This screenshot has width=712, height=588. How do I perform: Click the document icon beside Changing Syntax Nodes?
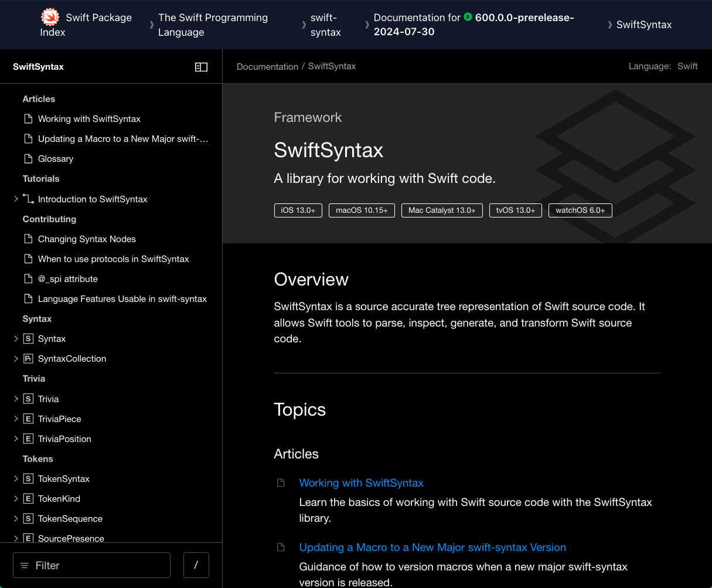click(28, 239)
